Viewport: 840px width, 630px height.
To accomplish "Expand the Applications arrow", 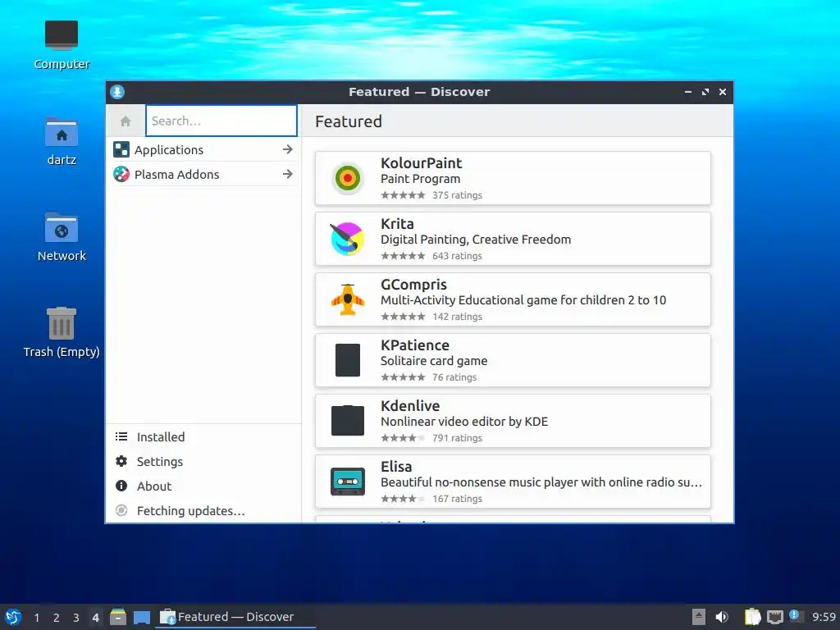I will 288,149.
